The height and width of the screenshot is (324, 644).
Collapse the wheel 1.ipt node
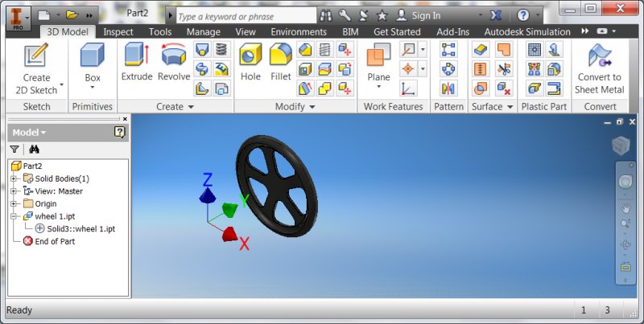[14, 216]
